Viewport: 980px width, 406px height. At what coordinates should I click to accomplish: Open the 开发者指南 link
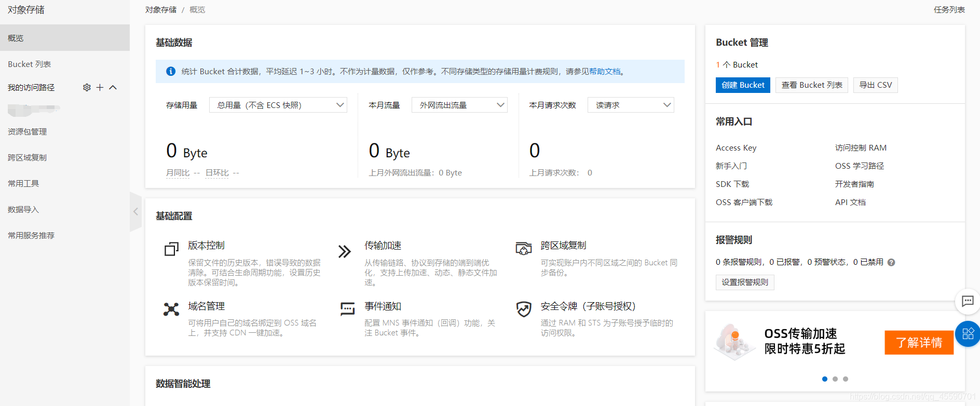854,184
